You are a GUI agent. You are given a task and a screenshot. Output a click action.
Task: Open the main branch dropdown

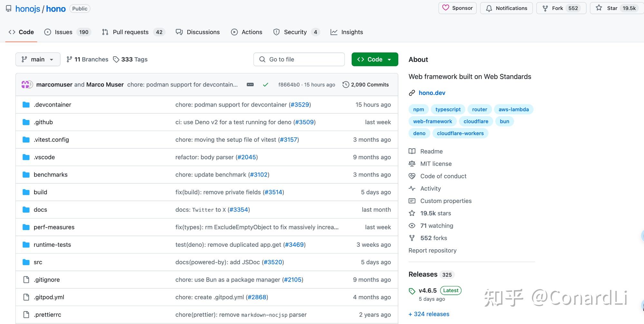coord(38,60)
